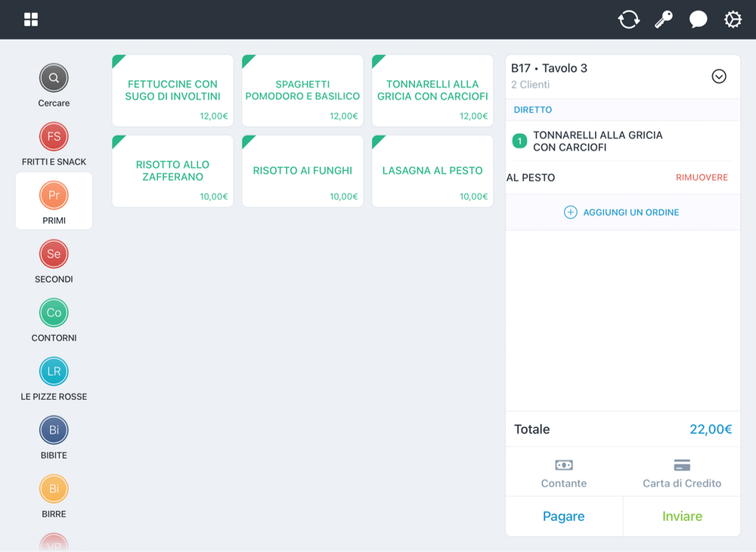Screen dimensions: 756x552
Task: Open settings gear icon
Action: (733, 20)
